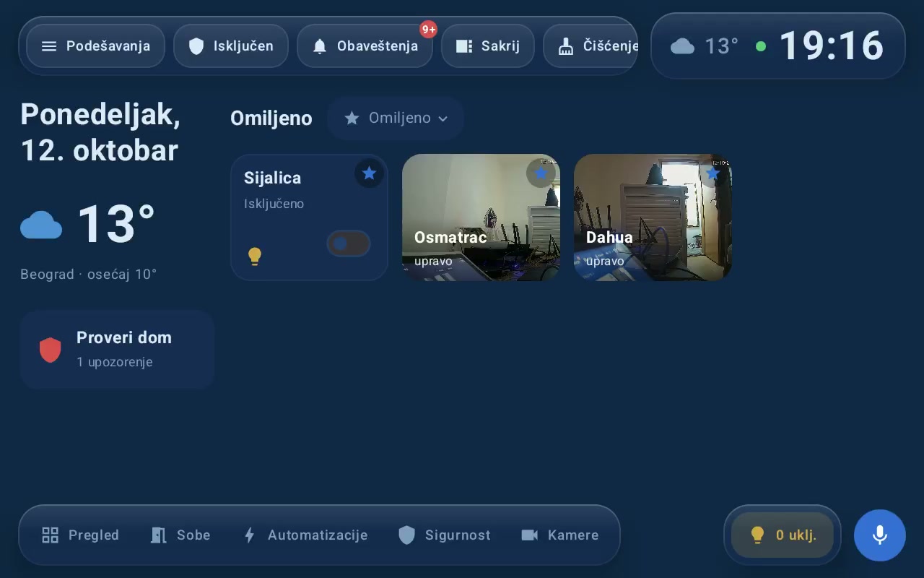Expand the Omiljeno dropdown filter
This screenshot has height=578, width=924.
point(396,118)
